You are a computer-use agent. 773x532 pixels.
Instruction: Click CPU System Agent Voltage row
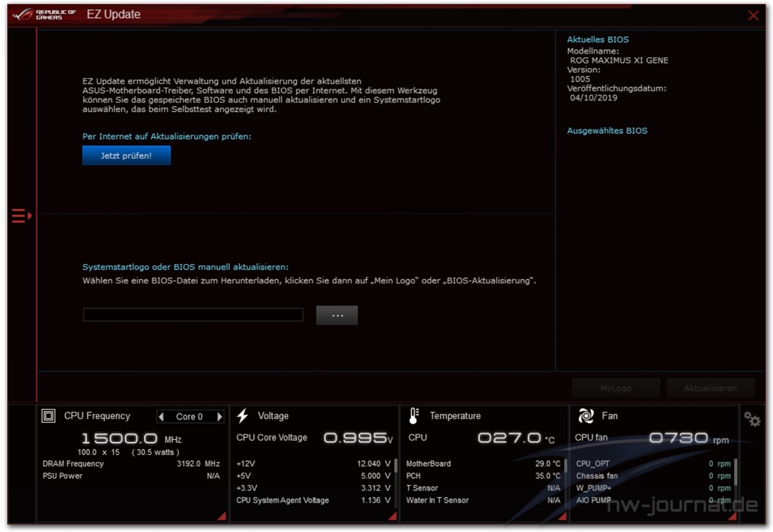tap(314, 500)
